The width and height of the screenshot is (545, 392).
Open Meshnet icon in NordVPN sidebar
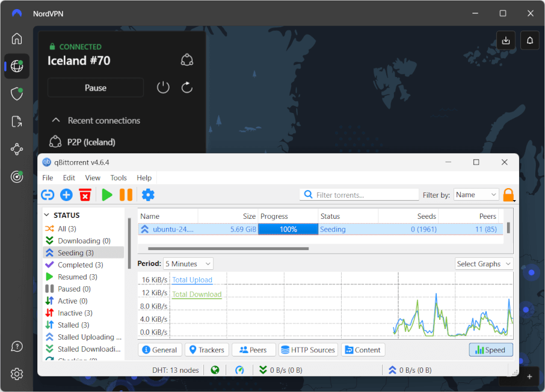[17, 150]
